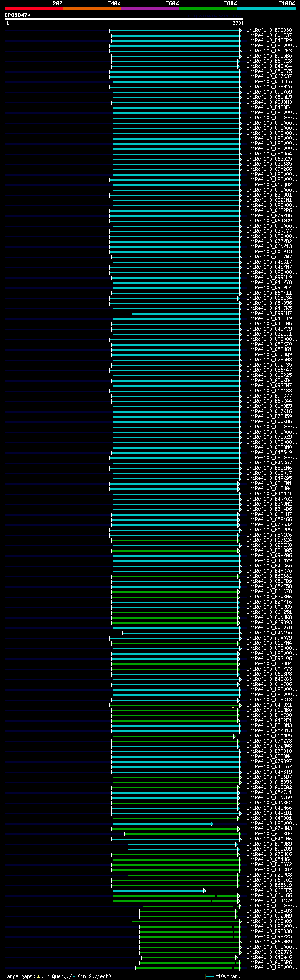Click the white query sequence ruler bar
The height and width of the screenshot is (980, 300).
(x=124, y=19)
